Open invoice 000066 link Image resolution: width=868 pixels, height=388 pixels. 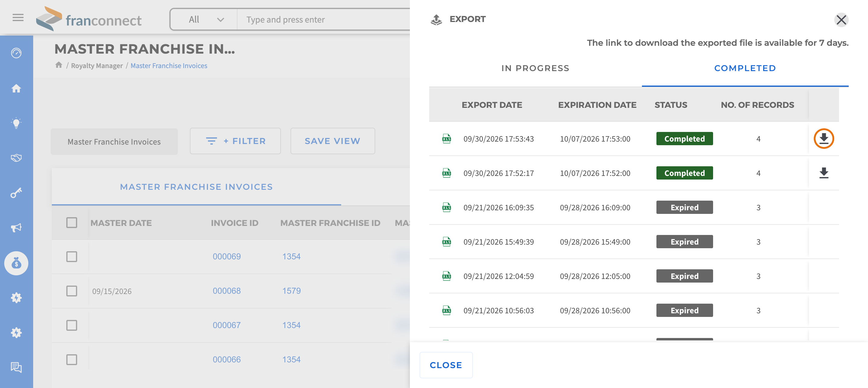coord(226,360)
